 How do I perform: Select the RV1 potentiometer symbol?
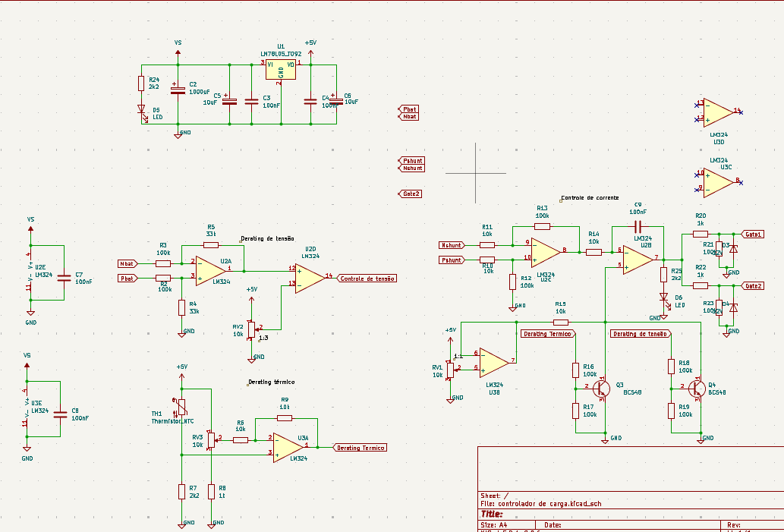[451, 370]
